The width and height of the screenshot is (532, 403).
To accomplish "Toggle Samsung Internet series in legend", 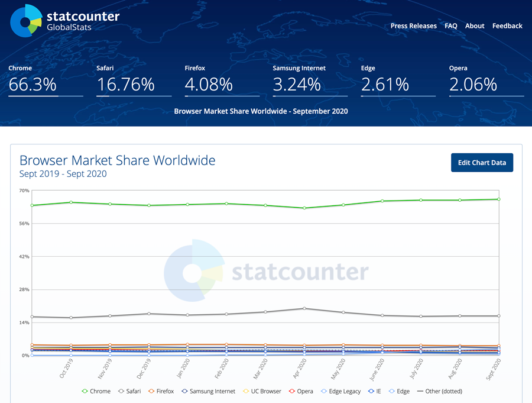I will coord(208,391).
